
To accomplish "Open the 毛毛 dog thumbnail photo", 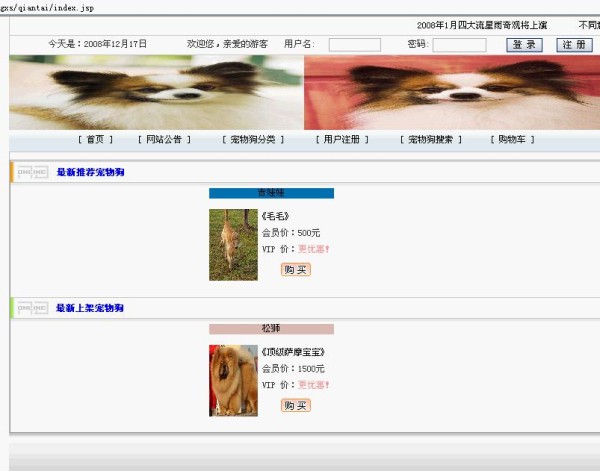I will (233, 244).
